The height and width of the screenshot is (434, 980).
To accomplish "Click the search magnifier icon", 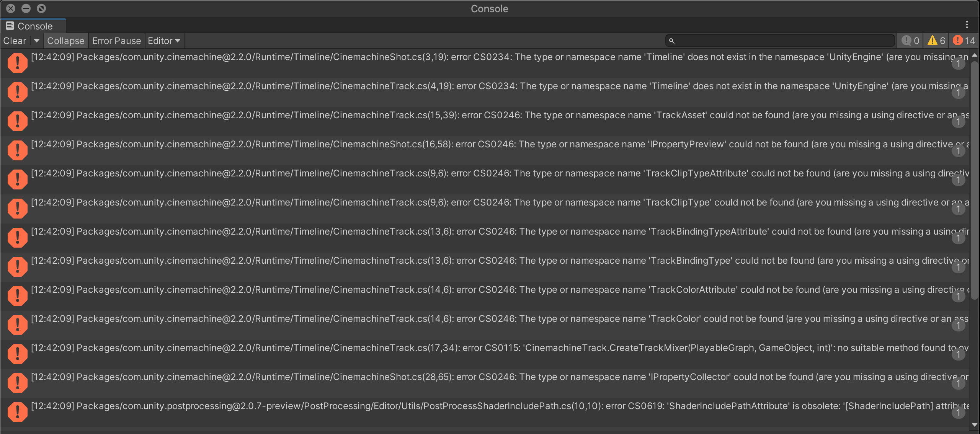I will 671,41.
